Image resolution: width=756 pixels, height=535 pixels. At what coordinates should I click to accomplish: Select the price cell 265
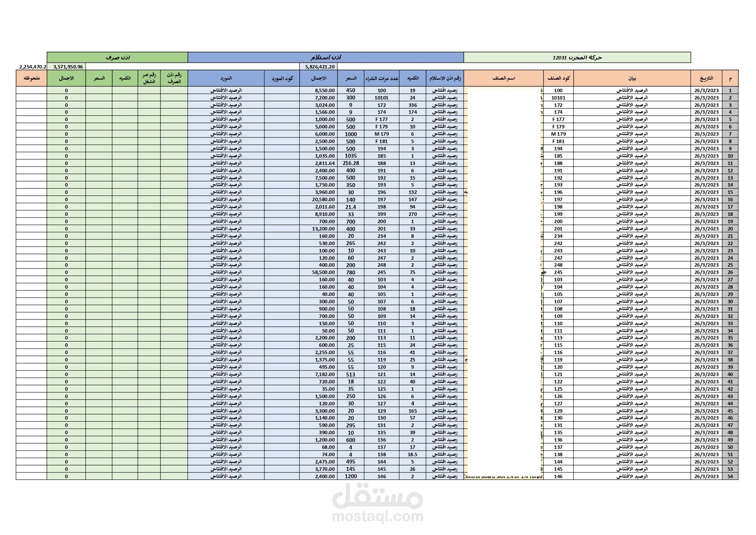point(351,243)
